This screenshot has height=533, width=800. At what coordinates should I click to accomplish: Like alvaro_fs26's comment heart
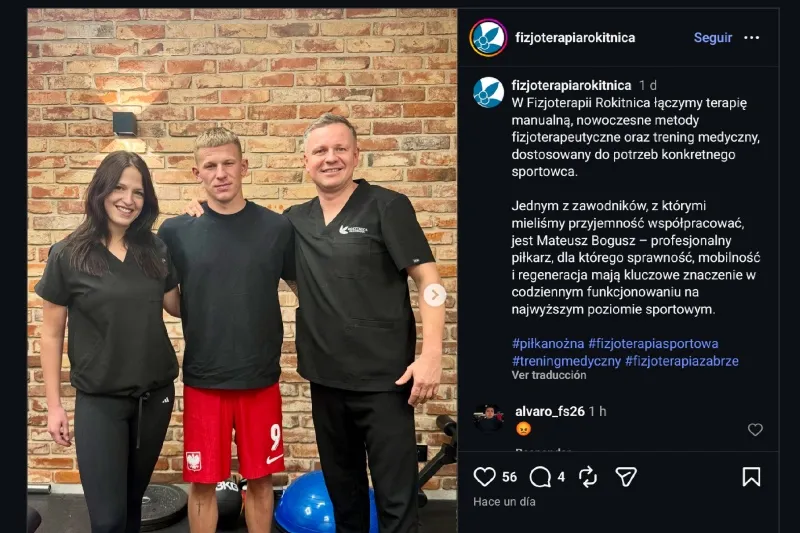(755, 429)
